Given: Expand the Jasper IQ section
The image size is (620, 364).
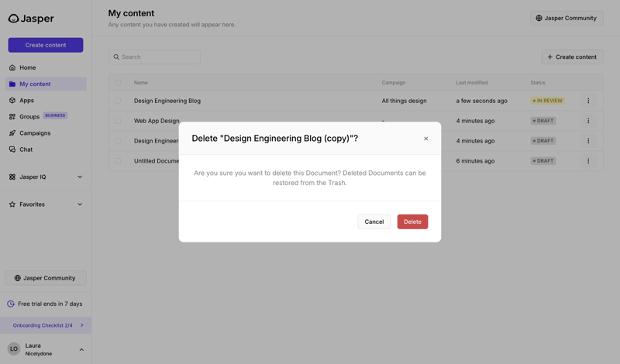Looking at the screenshot, I should (x=80, y=177).
